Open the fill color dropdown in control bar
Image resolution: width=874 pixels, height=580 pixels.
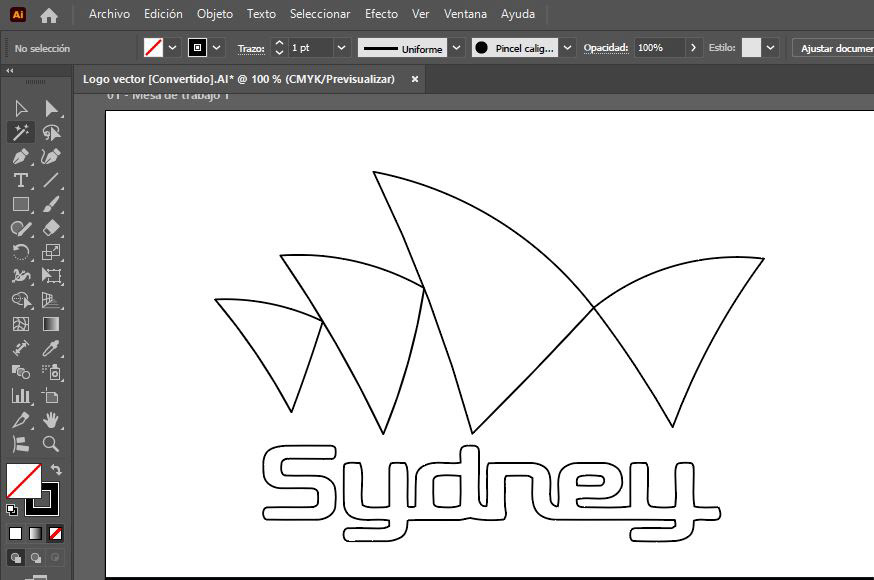coord(173,48)
